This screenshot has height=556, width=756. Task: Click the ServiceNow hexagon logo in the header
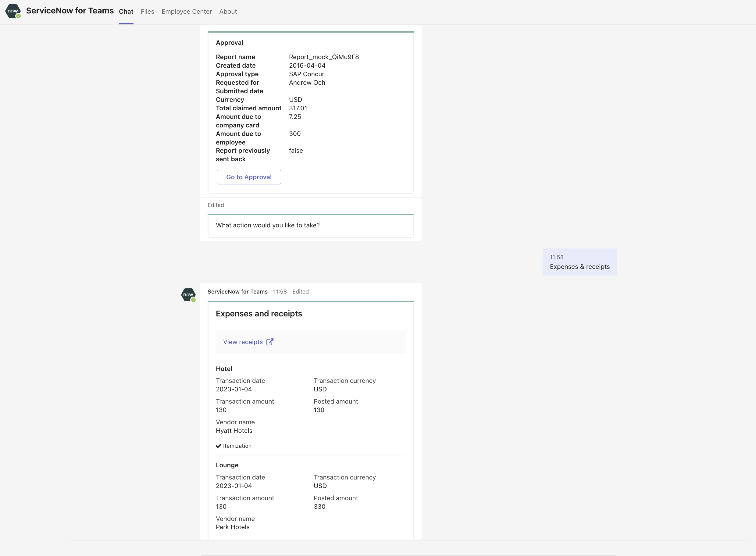(13, 12)
